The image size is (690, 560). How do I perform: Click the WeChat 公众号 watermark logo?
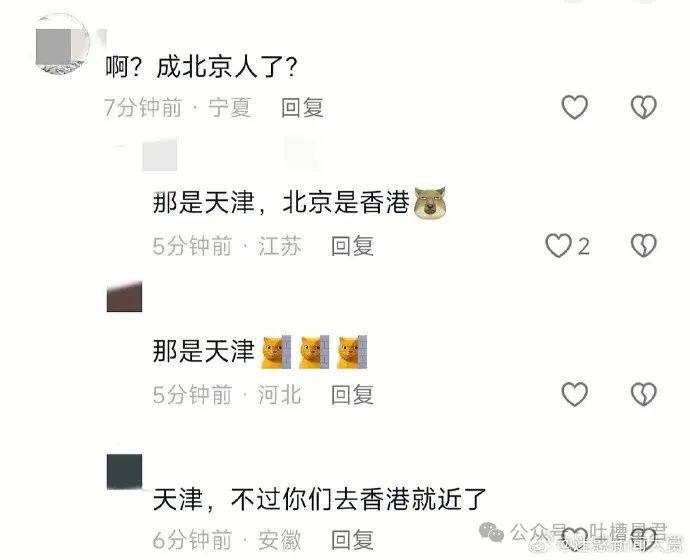point(491,532)
